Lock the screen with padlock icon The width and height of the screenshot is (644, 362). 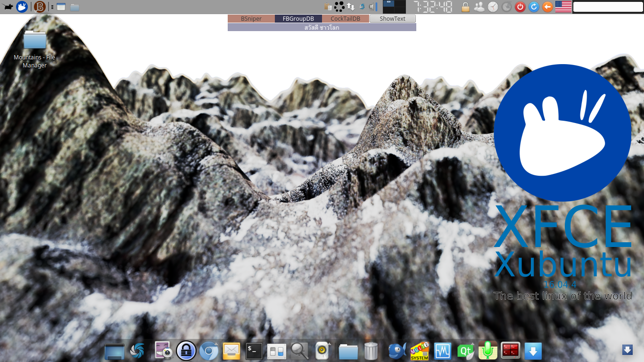coord(465,7)
